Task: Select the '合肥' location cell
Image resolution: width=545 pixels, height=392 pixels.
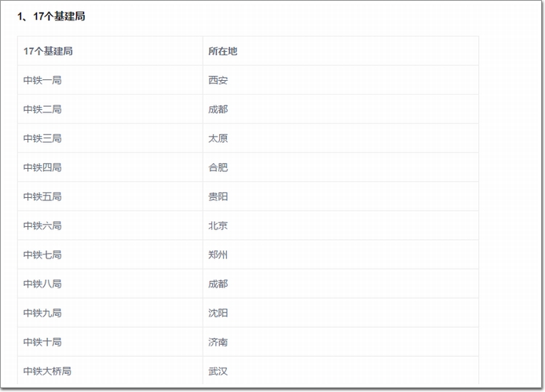Action: point(341,167)
